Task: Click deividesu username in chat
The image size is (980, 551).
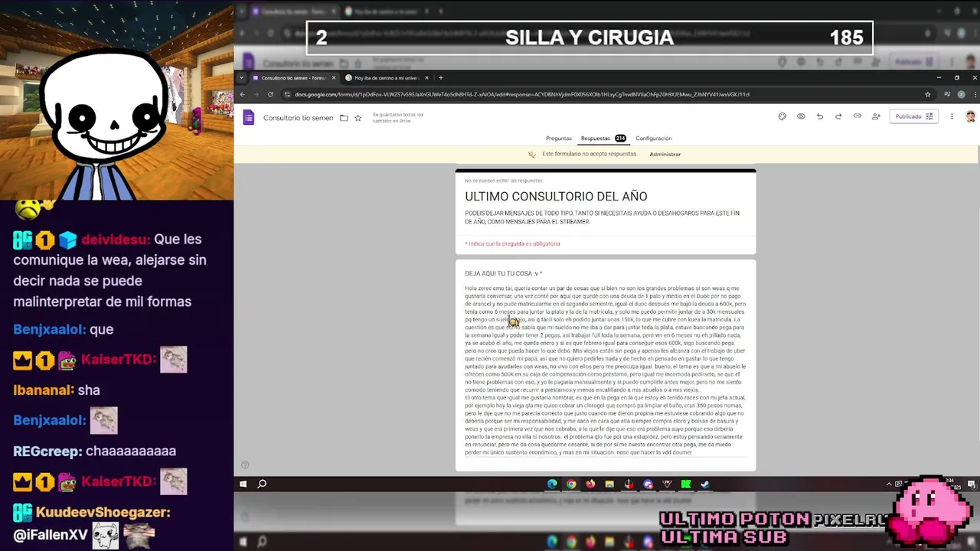Action: (116, 240)
